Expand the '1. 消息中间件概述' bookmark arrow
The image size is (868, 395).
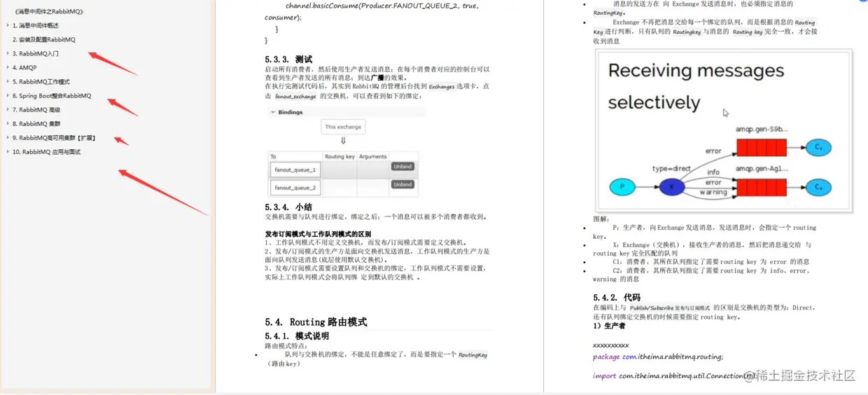[8, 26]
